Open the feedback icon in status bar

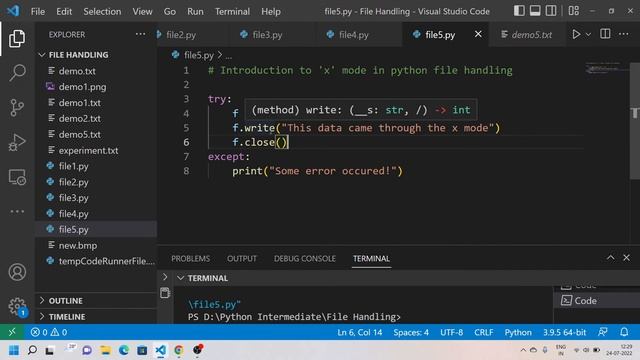[x=603, y=332]
